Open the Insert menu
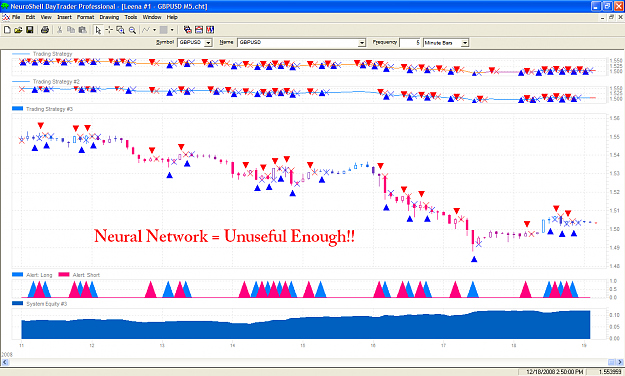This screenshot has height=376, width=625. pos(64,17)
